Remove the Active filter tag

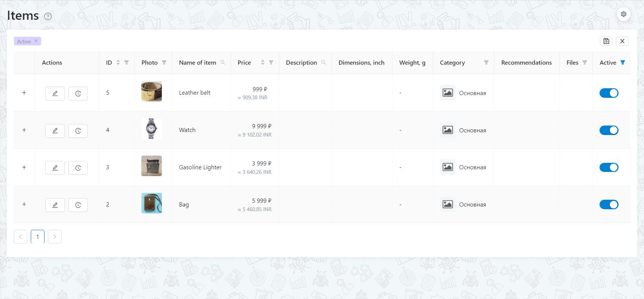tap(36, 41)
